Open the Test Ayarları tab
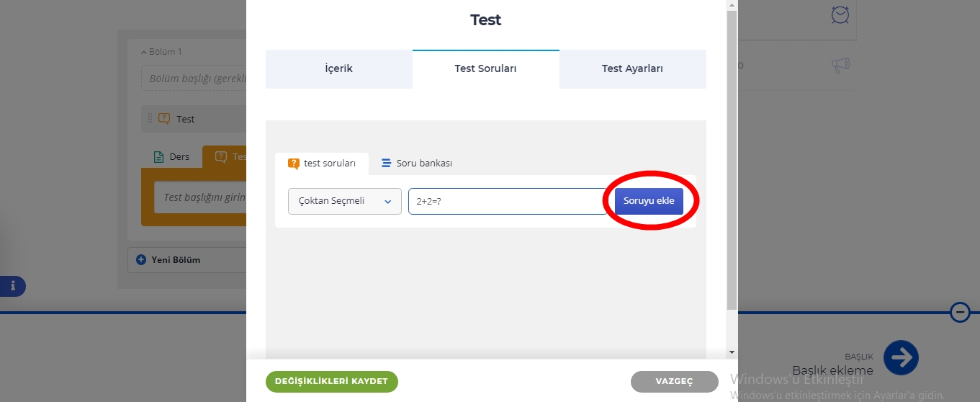Screen dimensions: 980x402 click(x=632, y=69)
